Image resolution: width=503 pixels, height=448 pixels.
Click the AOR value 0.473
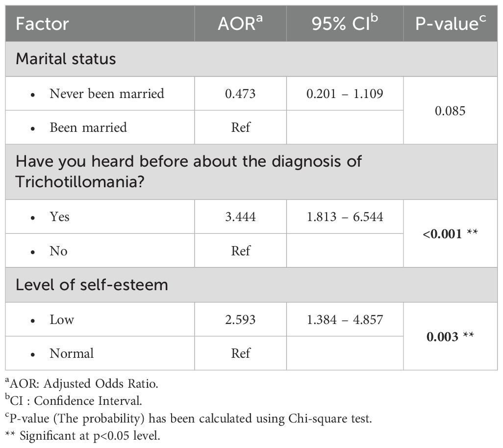tap(240, 93)
